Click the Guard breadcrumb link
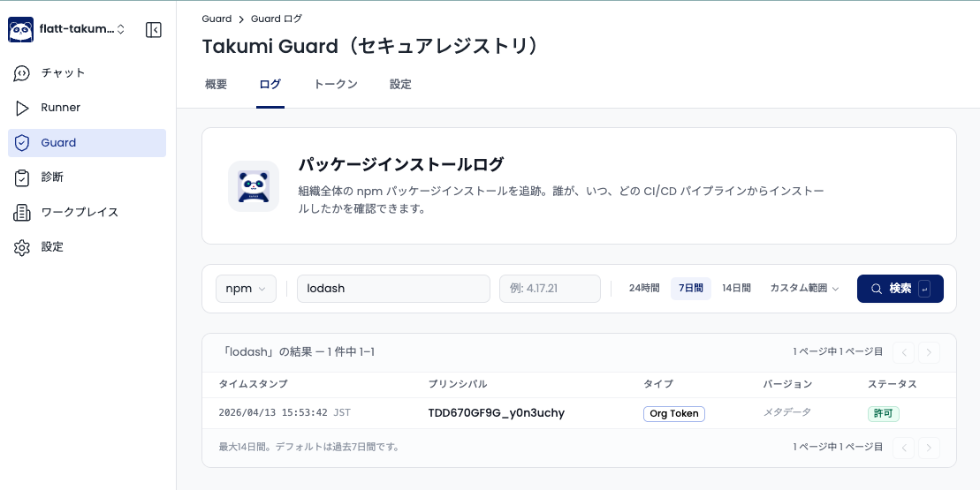980x490 pixels. [217, 19]
